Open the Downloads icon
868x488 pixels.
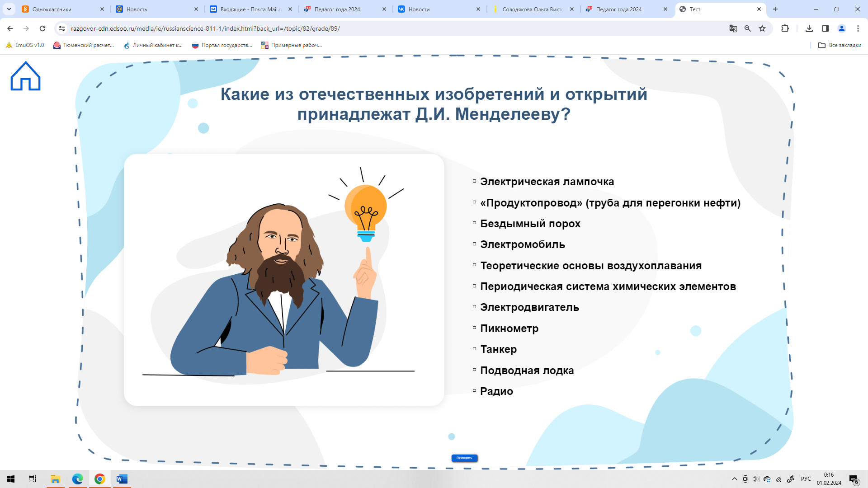[x=809, y=28]
